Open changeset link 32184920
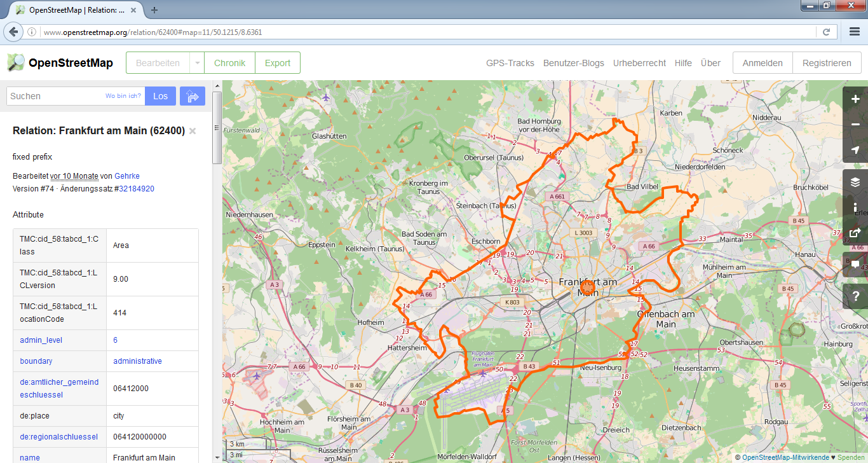868x463 pixels. point(137,189)
